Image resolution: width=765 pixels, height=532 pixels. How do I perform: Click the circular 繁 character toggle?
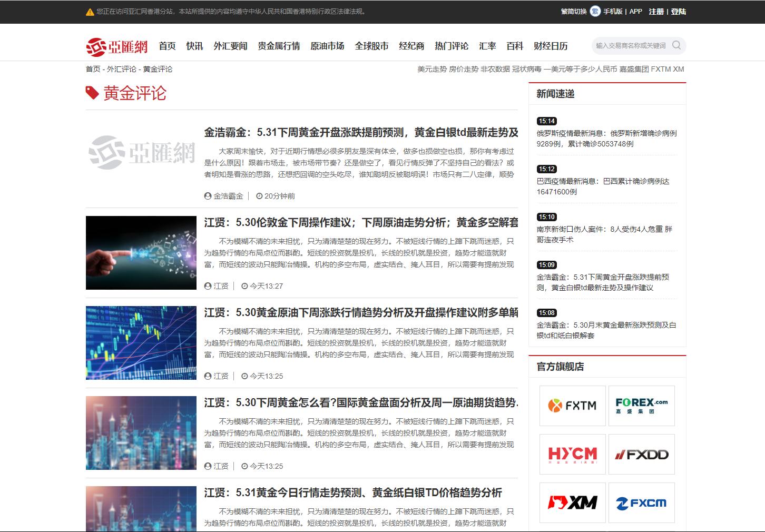coord(594,12)
